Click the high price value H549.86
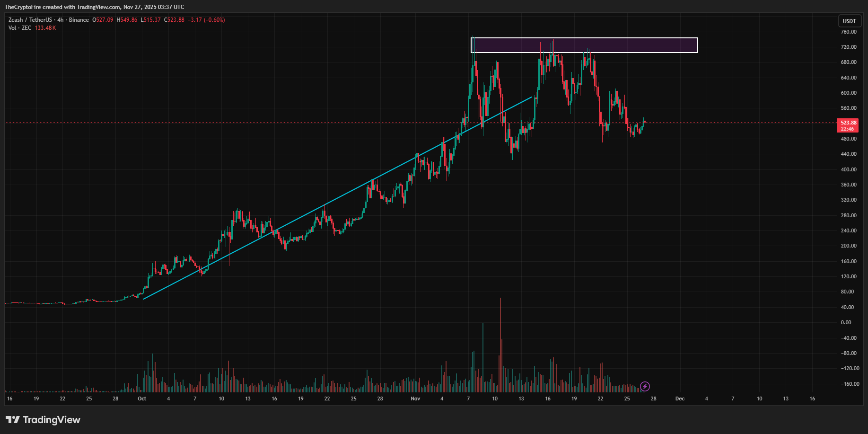The image size is (868, 434). [x=127, y=20]
